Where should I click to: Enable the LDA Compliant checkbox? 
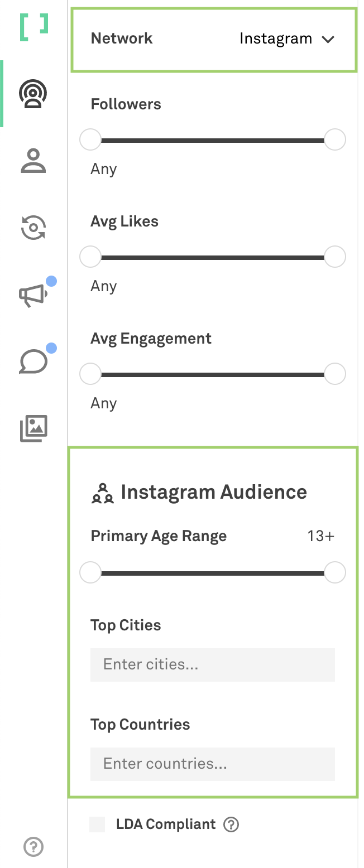tap(97, 824)
